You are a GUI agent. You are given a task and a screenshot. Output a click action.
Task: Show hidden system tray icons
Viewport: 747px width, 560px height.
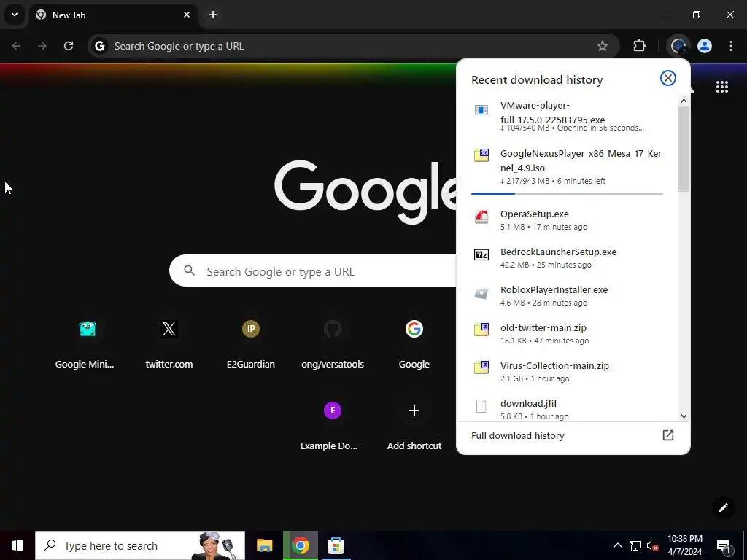point(617,545)
